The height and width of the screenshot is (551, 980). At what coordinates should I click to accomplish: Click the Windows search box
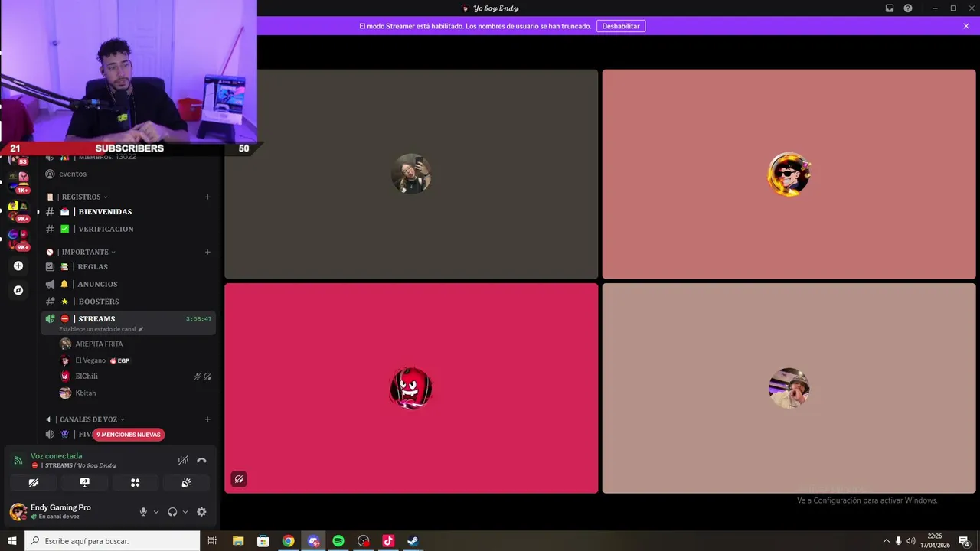click(x=113, y=541)
